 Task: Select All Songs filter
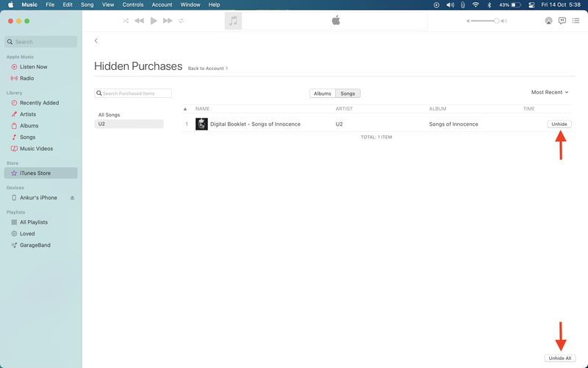tap(109, 115)
